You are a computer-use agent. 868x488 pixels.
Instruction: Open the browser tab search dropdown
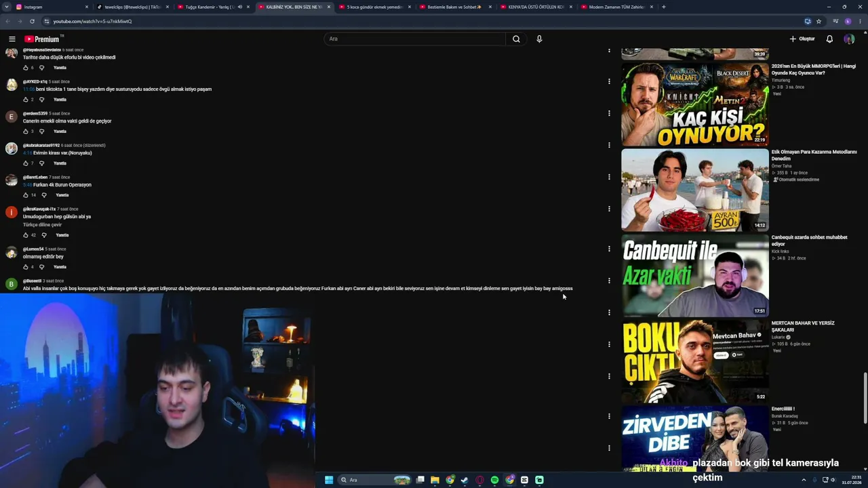[x=7, y=7]
